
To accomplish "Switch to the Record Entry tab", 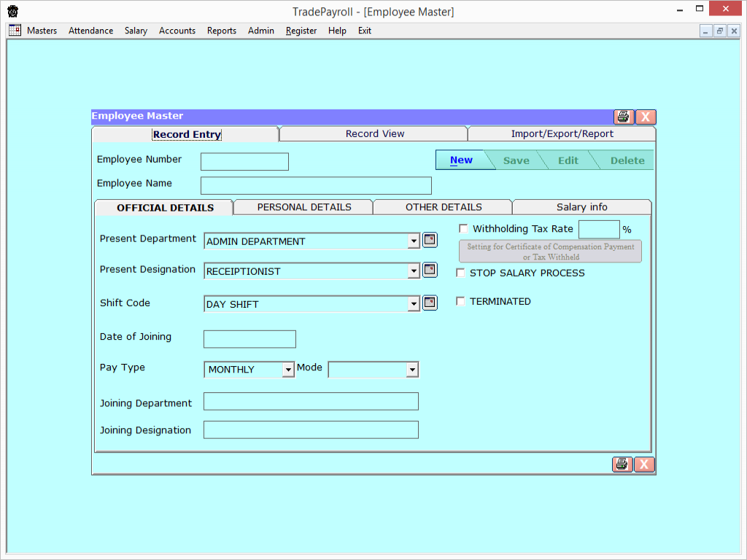I will point(185,134).
